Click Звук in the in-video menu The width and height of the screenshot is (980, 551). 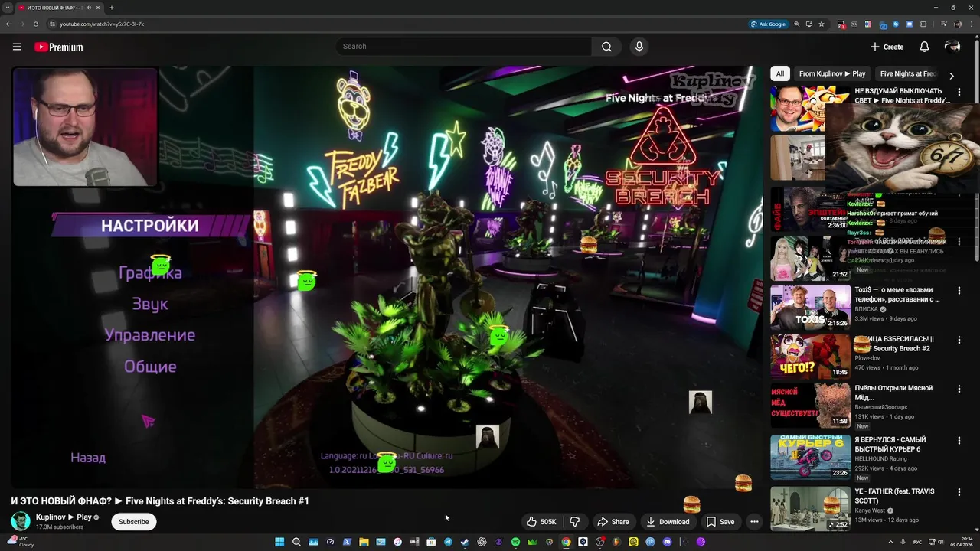click(x=149, y=305)
